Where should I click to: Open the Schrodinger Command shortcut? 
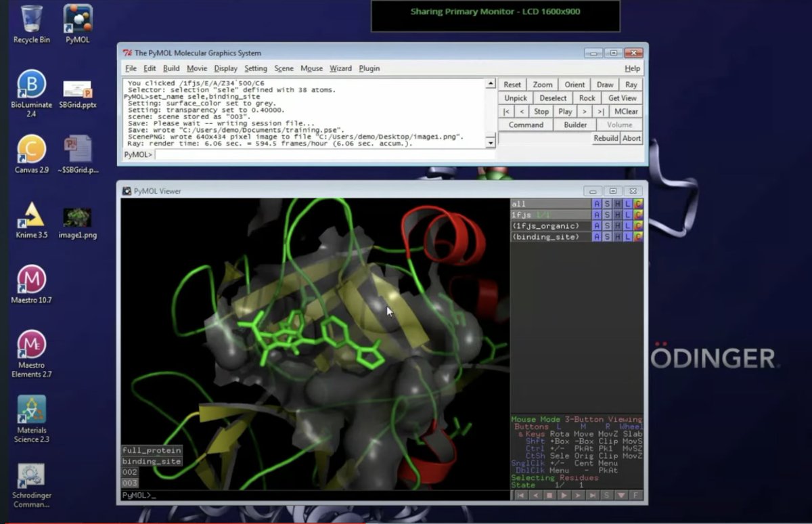click(x=31, y=485)
